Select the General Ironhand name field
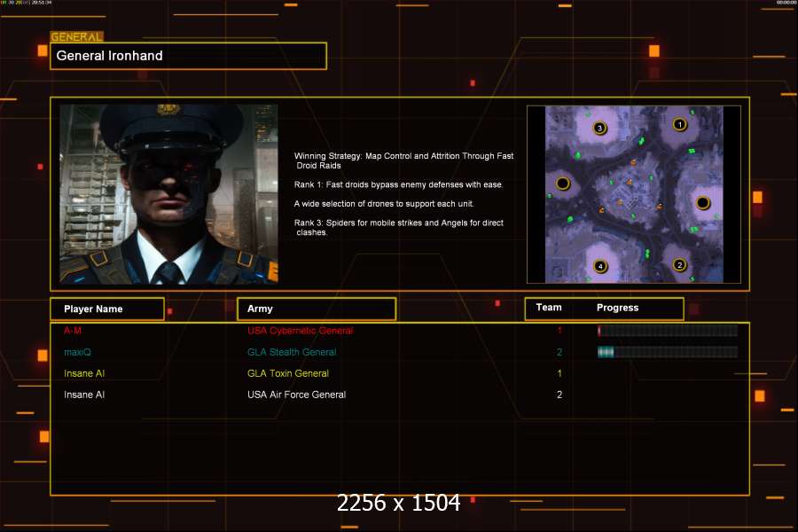 point(188,56)
